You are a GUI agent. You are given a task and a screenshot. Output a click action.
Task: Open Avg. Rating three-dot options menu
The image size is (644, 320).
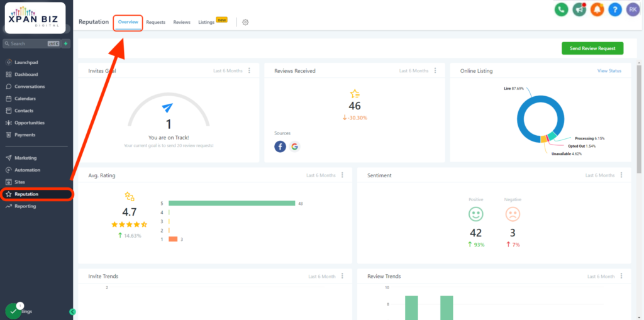point(342,175)
